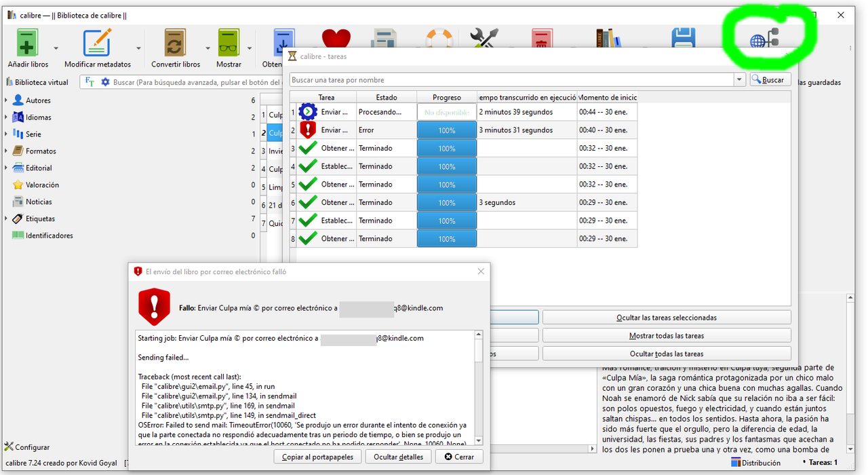The height and width of the screenshot is (475, 868).
Task: Click the running gear icon in task row 1
Action: click(x=308, y=112)
